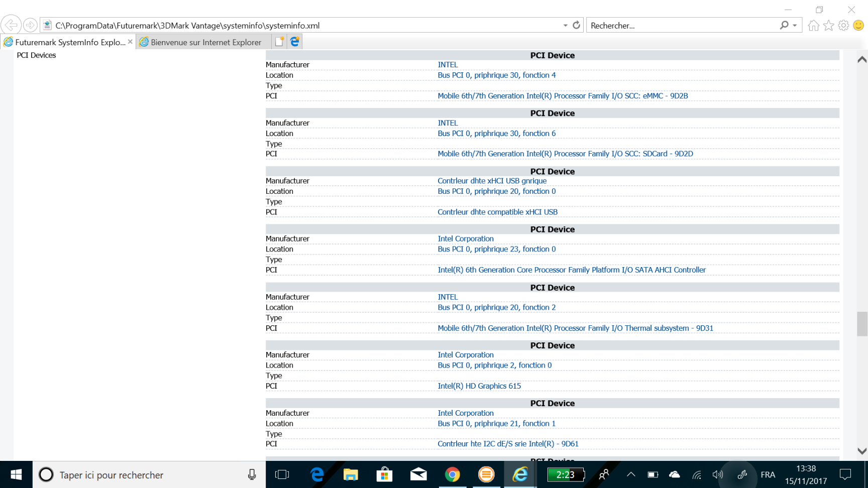868x488 pixels.
Task: Go back using the browser back arrow
Action: click(11, 25)
